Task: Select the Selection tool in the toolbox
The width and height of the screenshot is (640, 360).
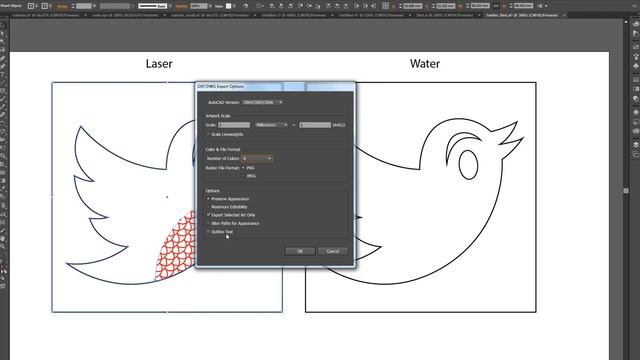Action: [x=3, y=25]
